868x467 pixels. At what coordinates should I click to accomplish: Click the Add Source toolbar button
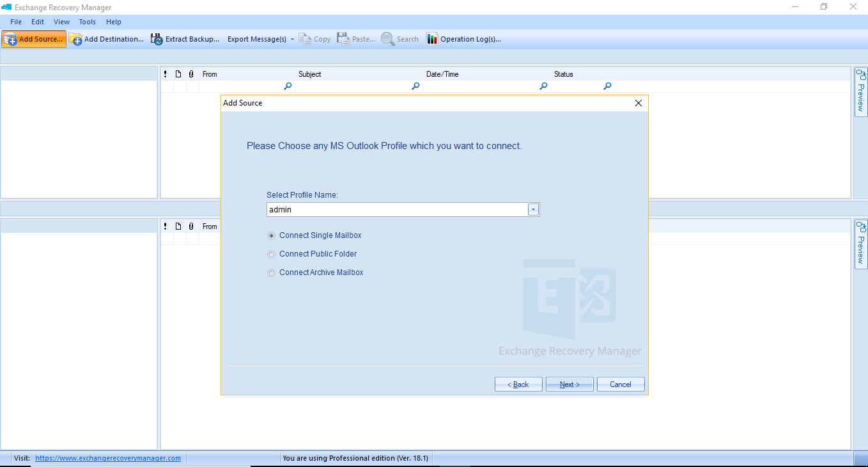[x=34, y=39]
